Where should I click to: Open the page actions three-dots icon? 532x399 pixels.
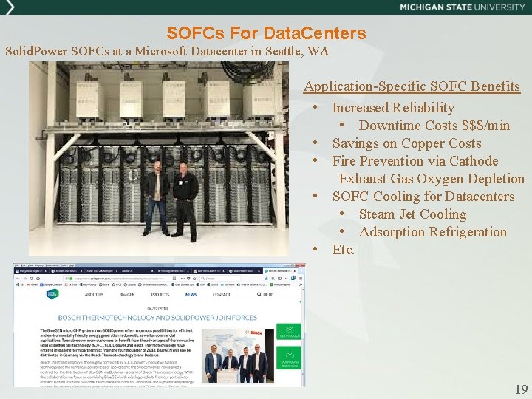[x=183, y=279]
